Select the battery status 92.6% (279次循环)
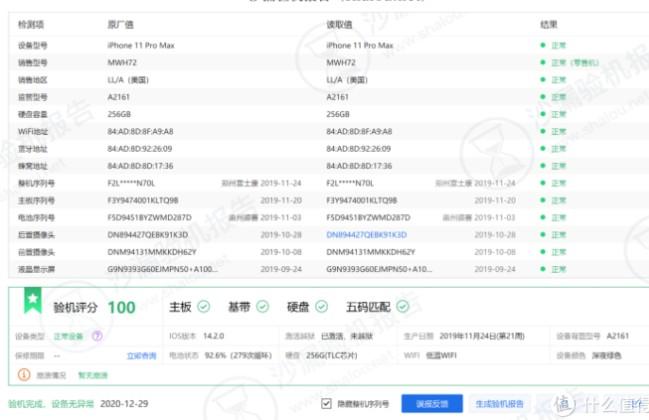This screenshot has height=420, width=649. click(238, 355)
